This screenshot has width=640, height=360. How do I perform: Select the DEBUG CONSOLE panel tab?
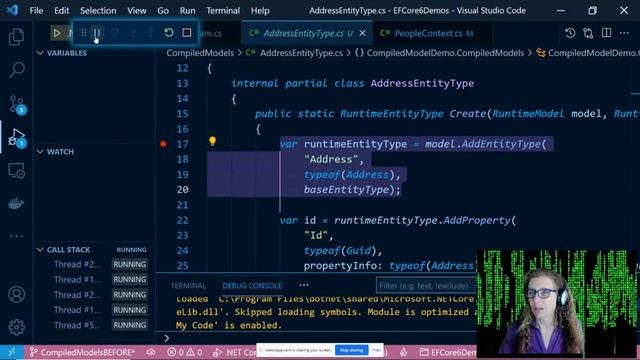click(x=252, y=285)
